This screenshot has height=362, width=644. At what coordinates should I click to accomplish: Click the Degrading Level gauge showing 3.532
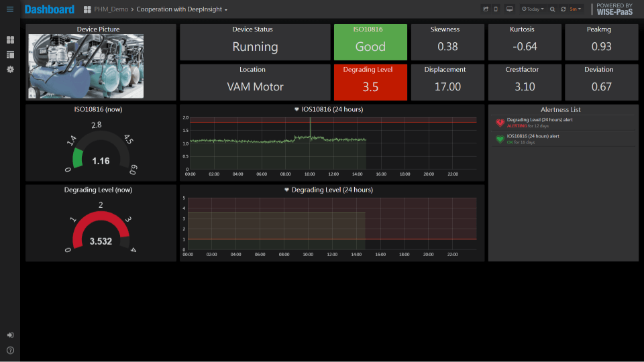[x=101, y=229]
